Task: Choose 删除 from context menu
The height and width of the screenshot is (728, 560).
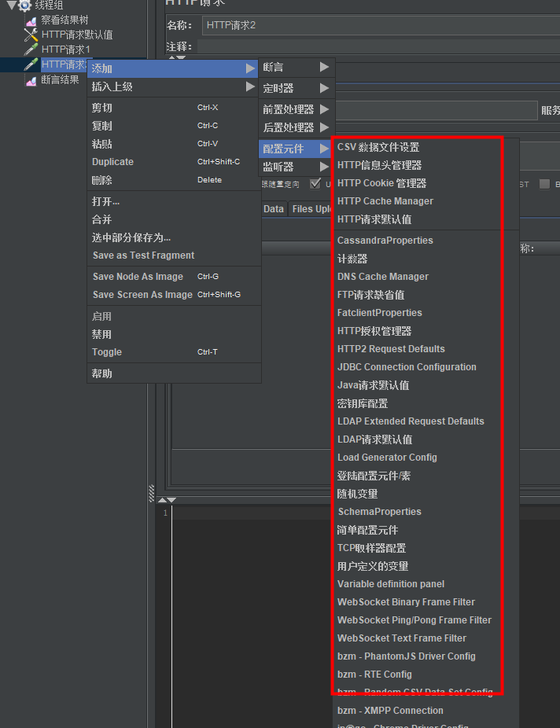Action: click(174, 180)
